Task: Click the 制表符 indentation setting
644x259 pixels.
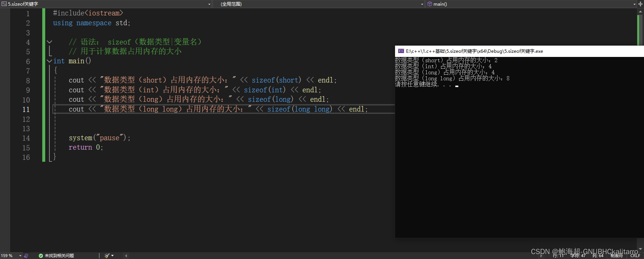Action: (617, 256)
